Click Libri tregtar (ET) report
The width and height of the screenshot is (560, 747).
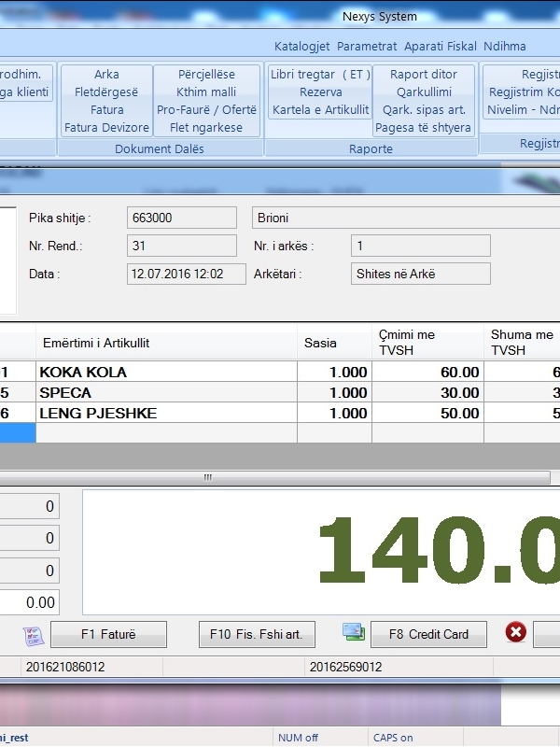coord(320,75)
